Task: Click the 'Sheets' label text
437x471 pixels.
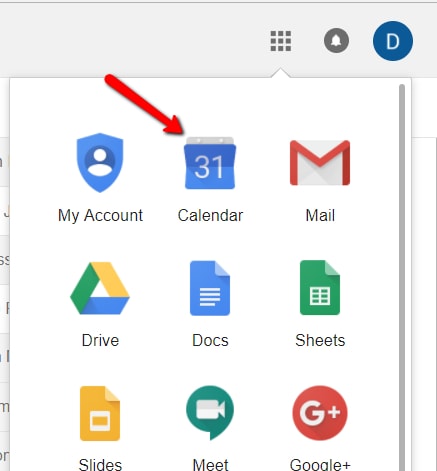Action: point(320,340)
